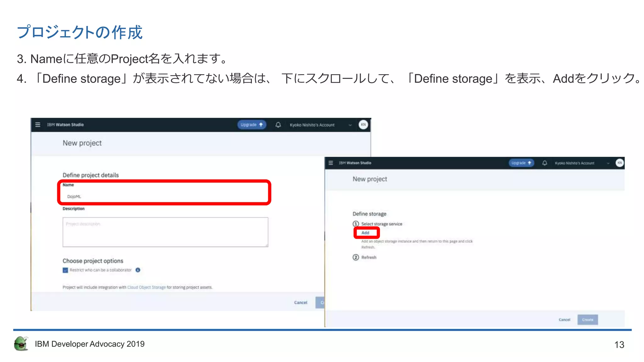Screen dimensions: 644x362
Task: Click Project description text area
Action: point(165,232)
